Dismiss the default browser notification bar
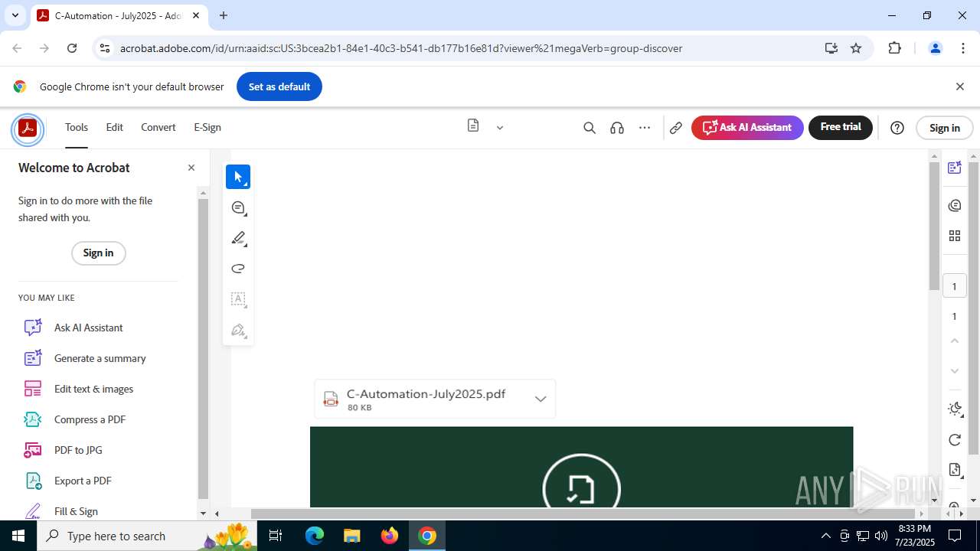This screenshot has height=551, width=980. tap(959, 86)
